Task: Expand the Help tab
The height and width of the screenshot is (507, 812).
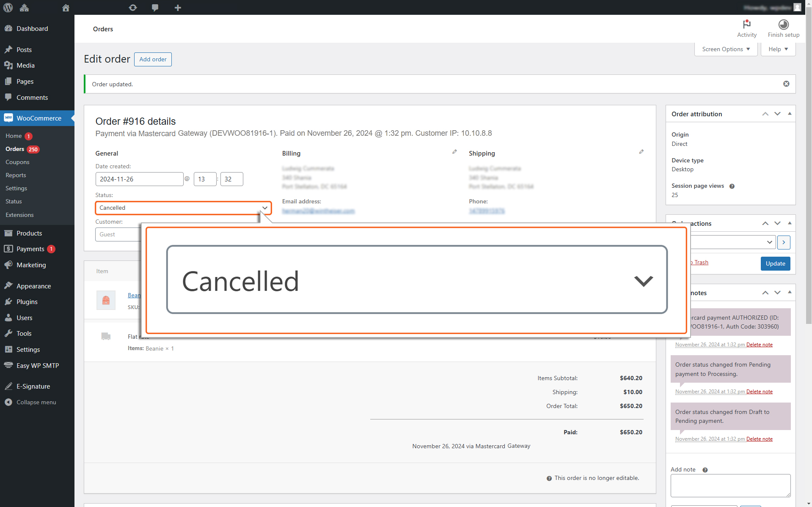Action: [x=778, y=49]
